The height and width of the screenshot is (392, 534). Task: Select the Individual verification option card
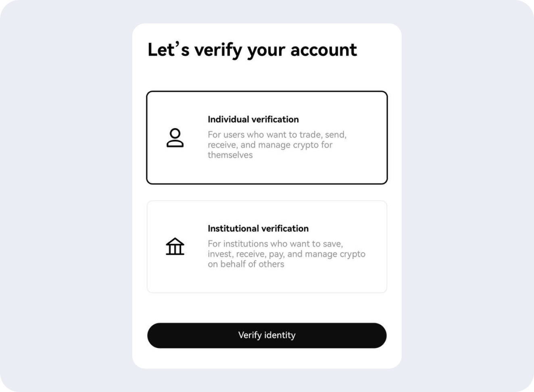(x=267, y=138)
